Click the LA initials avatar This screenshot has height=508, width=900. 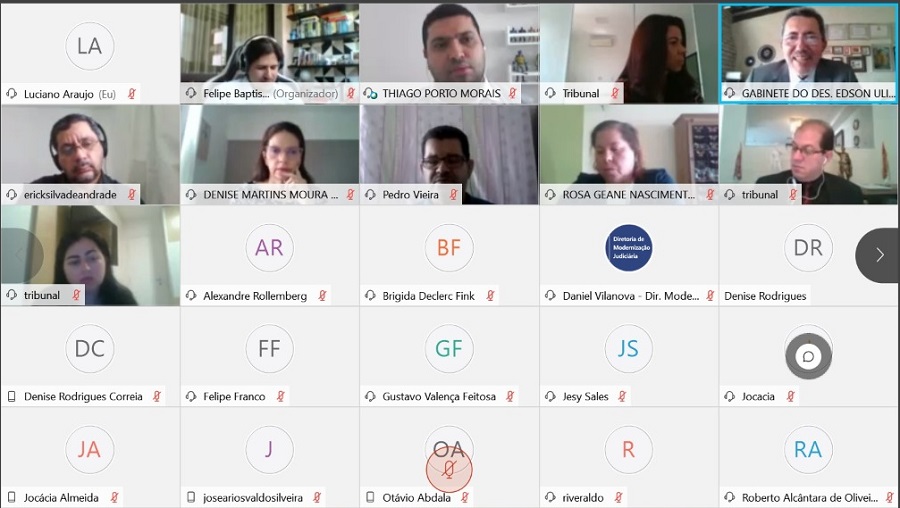tap(90, 46)
